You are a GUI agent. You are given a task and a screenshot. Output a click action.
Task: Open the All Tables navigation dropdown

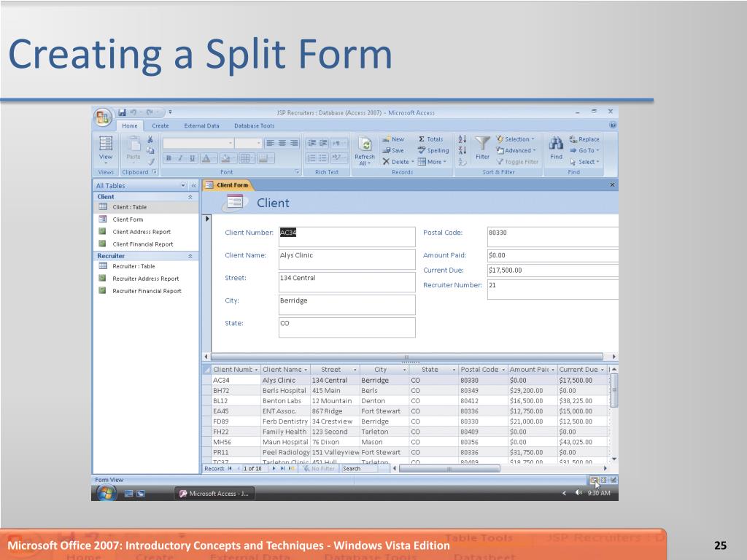click(x=183, y=185)
